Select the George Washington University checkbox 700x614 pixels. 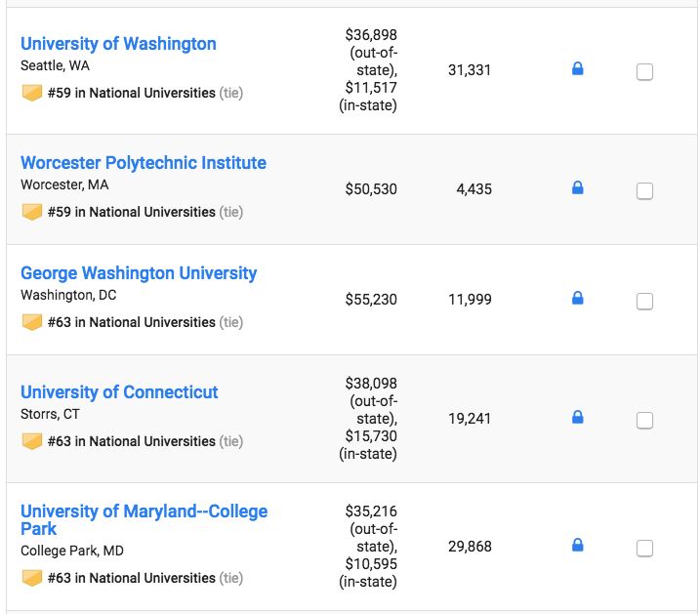[x=644, y=301]
